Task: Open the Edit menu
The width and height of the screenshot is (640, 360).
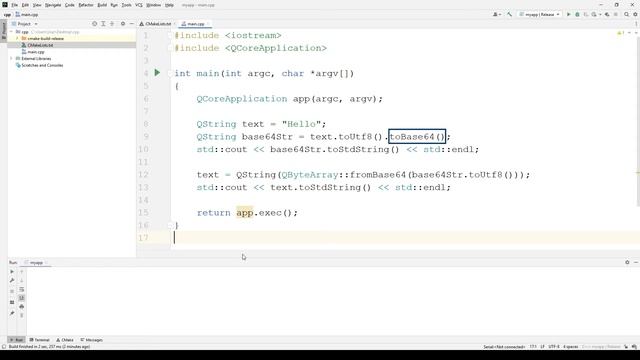Action: [25, 5]
